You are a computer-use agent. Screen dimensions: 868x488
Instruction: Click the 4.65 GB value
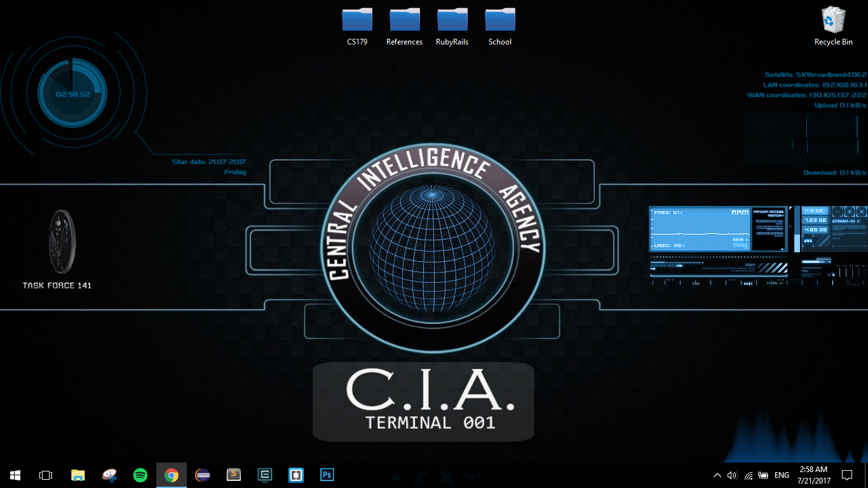click(x=815, y=230)
